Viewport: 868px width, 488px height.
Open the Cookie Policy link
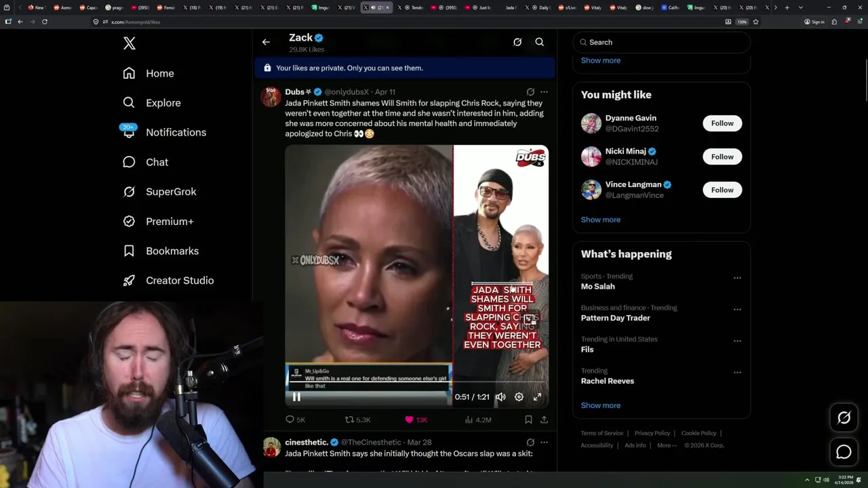698,433
